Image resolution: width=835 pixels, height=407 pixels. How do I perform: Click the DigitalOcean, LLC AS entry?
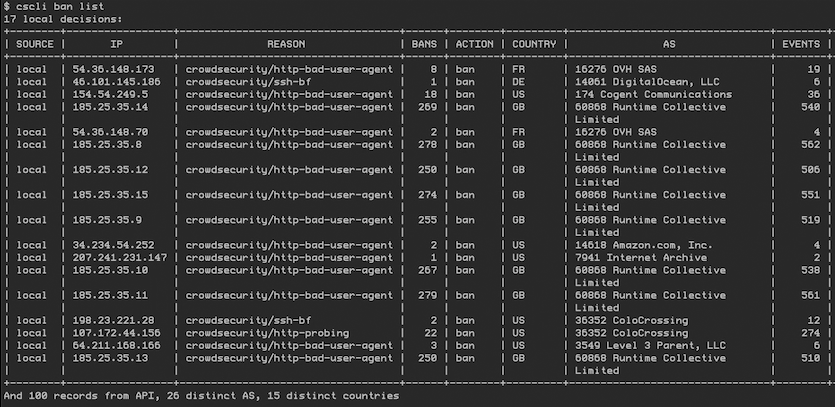[x=638, y=81]
